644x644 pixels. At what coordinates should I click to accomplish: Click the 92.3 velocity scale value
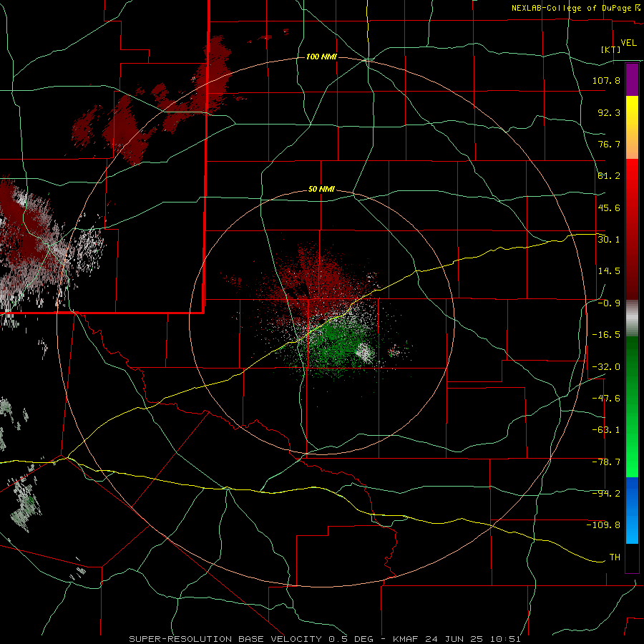coord(609,112)
